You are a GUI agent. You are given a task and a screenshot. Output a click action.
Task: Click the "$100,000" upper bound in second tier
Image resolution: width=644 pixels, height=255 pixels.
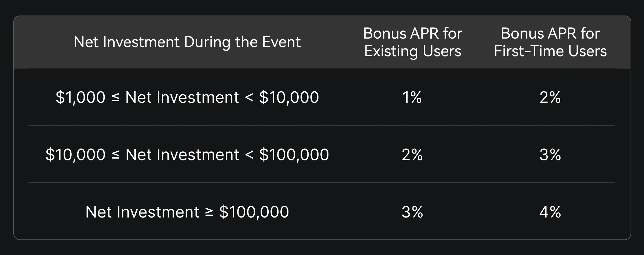click(x=294, y=155)
